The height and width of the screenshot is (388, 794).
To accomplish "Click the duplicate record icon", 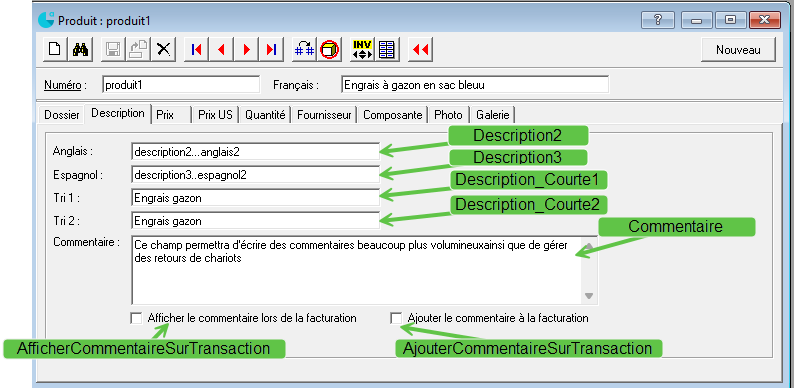I will (x=138, y=49).
